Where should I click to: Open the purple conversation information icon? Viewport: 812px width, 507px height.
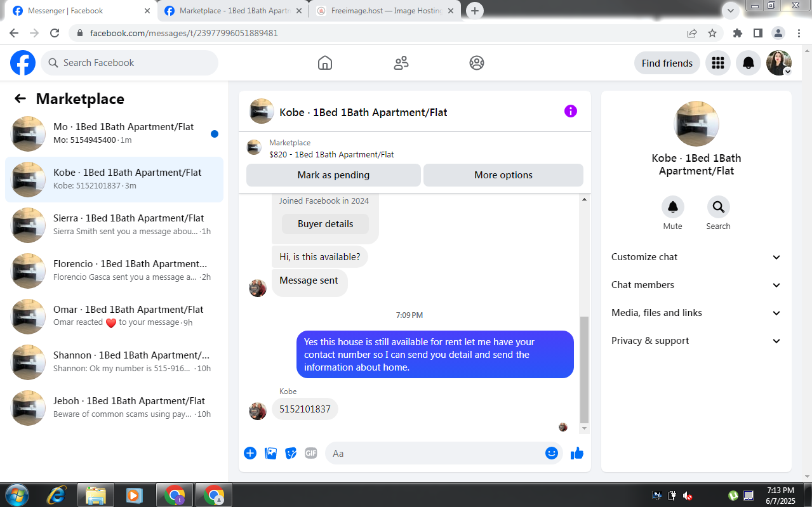point(571,112)
